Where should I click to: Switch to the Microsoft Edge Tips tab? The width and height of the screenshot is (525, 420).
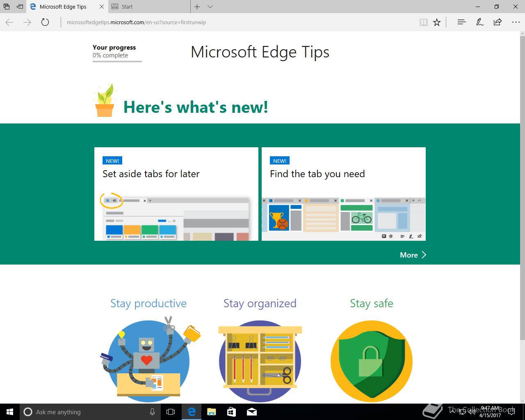(x=62, y=7)
